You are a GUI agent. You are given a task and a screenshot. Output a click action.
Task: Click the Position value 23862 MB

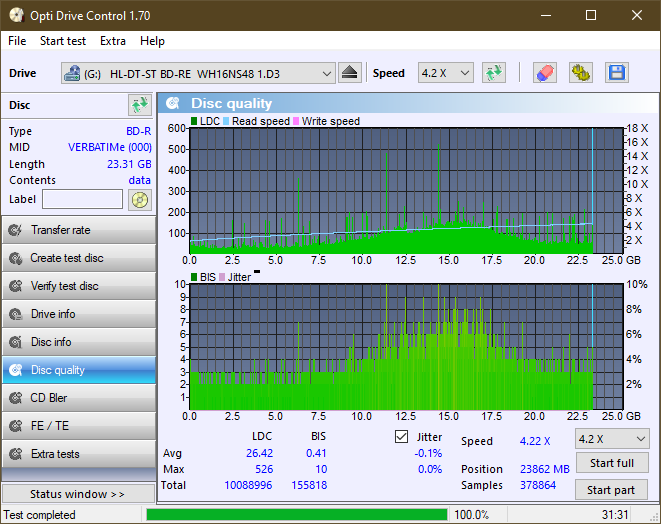click(x=545, y=469)
